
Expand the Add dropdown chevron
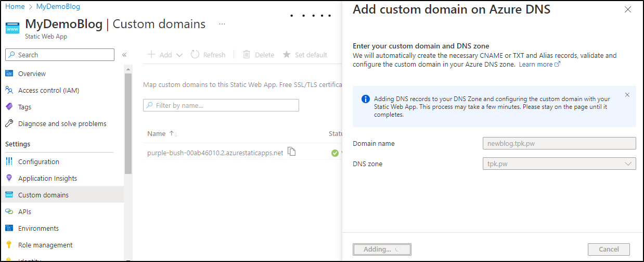pos(179,55)
